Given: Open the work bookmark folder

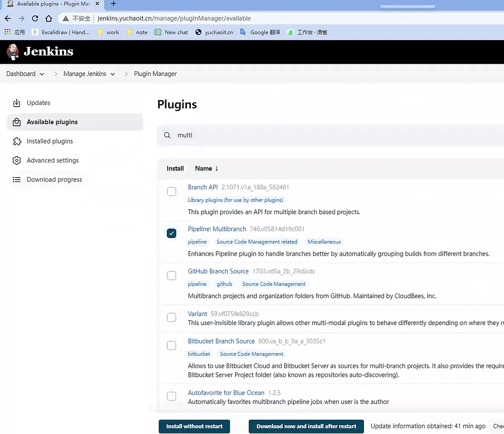Looking at the screenshot, I should point(108,32).
